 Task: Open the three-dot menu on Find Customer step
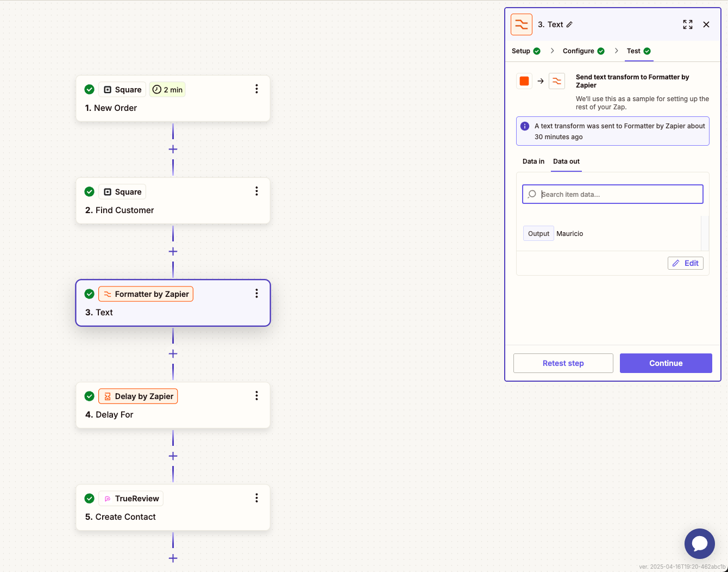coord(256,191)
